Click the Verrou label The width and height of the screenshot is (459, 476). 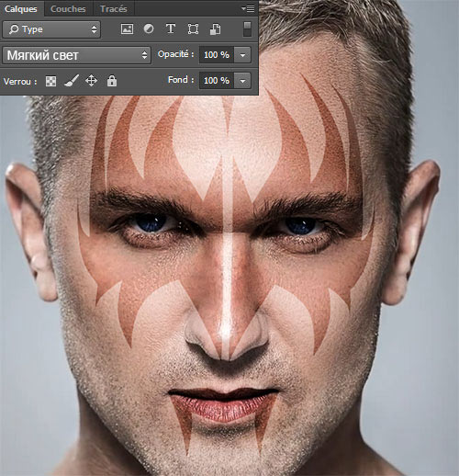[x=20, y=82]
